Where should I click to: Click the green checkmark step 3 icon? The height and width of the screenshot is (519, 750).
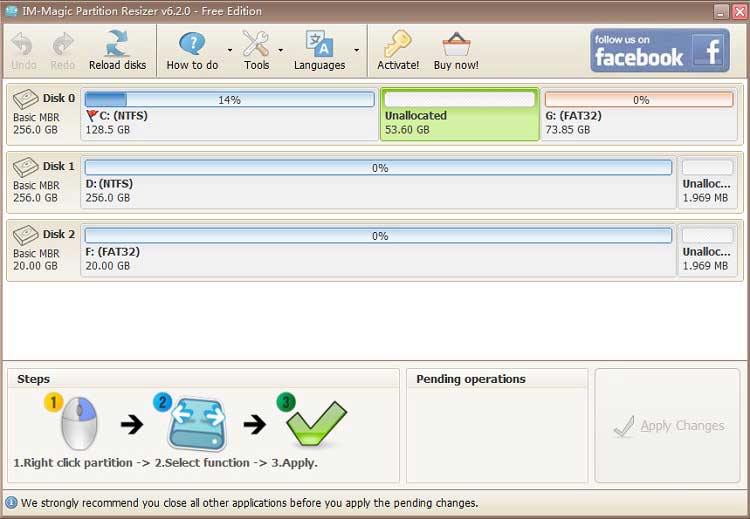(x=316, y=424)
